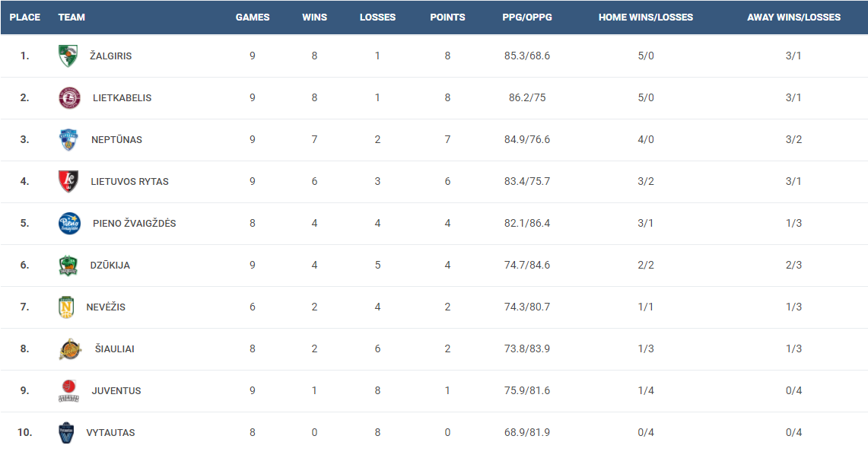This screenshot has width=868, height=455.
Task: Click the Dzūkija team logo
Action: point(68,265)
